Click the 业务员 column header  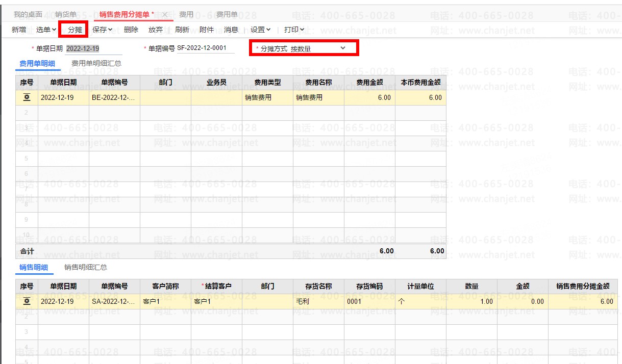tap(216, 82)
